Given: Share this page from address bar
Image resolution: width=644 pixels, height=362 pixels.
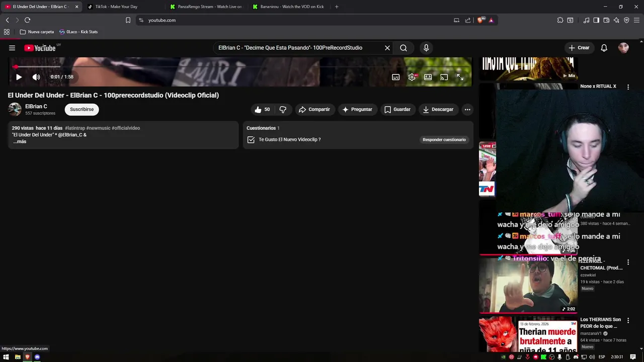Looking at the screenshot, I should pos(468,20).
